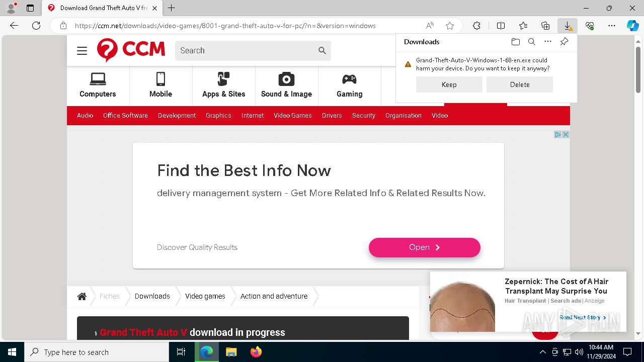Open AdChoices info triangle icon
The width and height of the screenshot is (644, 362).
(558, 134)
